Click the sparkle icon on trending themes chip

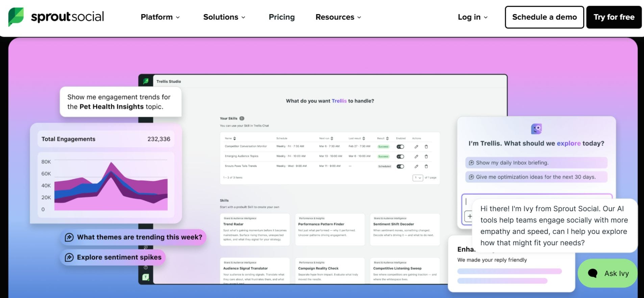point(69,237)
